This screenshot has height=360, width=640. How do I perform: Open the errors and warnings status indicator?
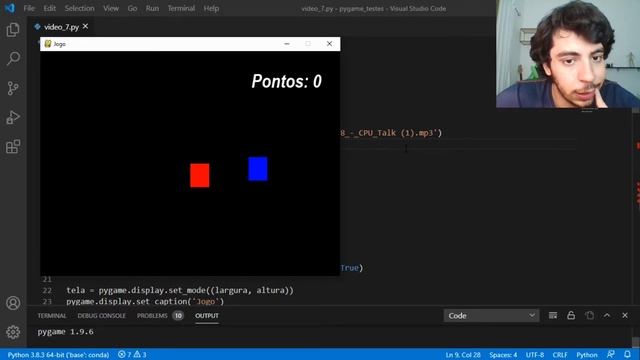(132, 355)
